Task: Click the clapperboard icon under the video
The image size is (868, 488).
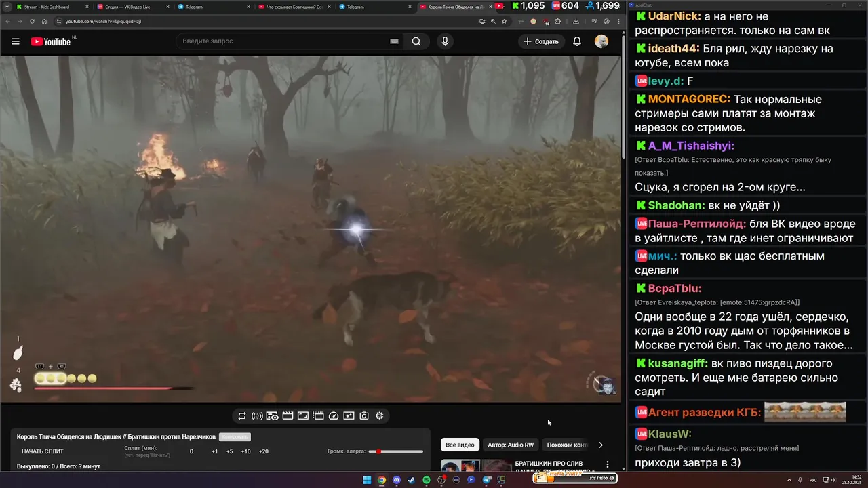Action: [288, 416]
